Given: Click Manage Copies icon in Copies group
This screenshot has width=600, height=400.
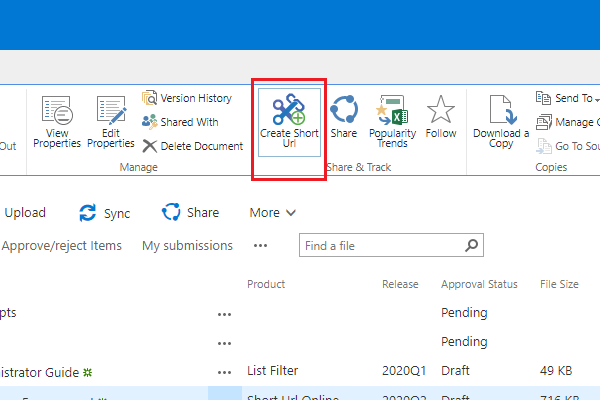Looking at the screenshot, I should (544, 122).
